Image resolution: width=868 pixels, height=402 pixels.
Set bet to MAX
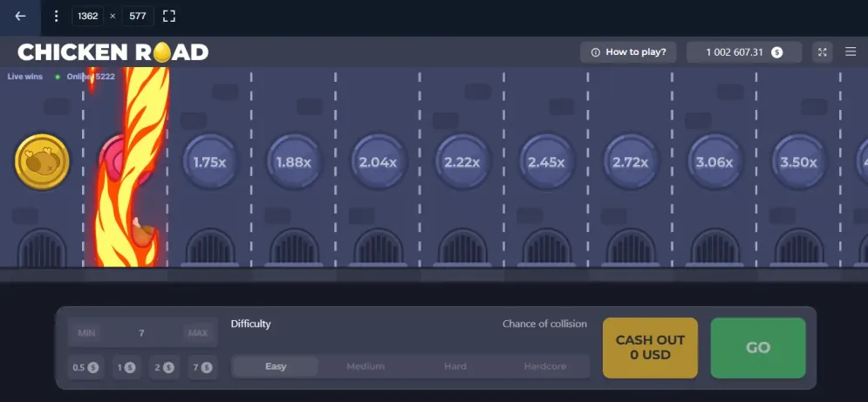coord(198,333)
